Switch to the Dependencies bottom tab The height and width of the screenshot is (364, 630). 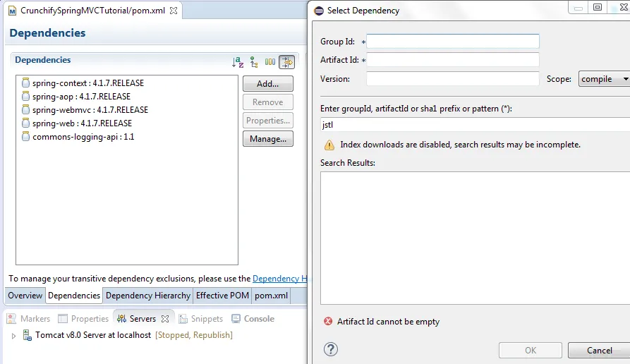[x=74, y=296]
